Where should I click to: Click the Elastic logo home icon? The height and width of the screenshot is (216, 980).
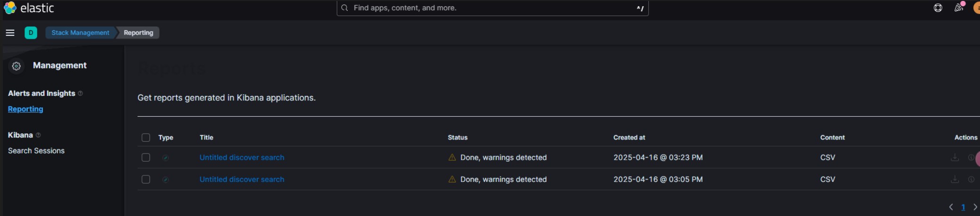(x=10, y=8)
